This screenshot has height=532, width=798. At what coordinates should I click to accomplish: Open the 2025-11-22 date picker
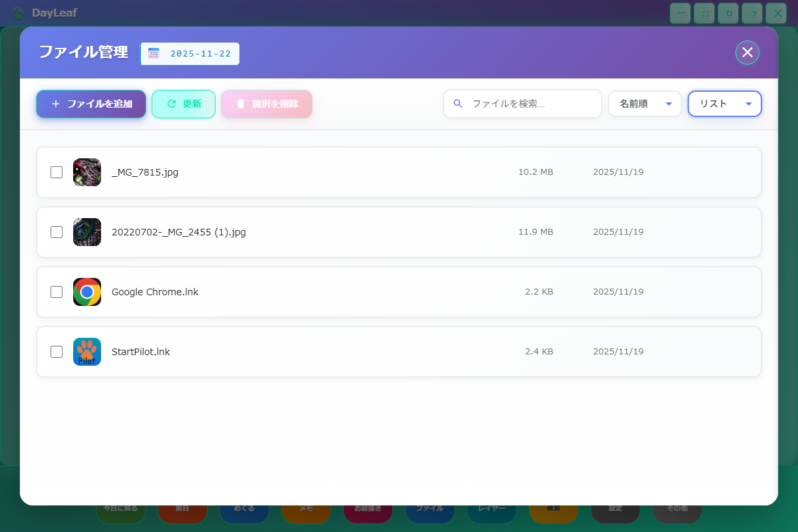(190, 54)
